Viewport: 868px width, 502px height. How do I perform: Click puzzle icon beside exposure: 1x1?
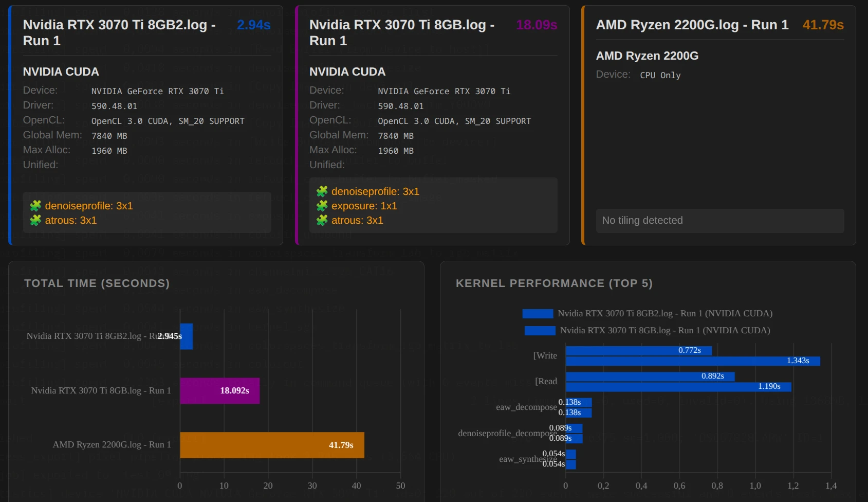(x=322, y=206)
